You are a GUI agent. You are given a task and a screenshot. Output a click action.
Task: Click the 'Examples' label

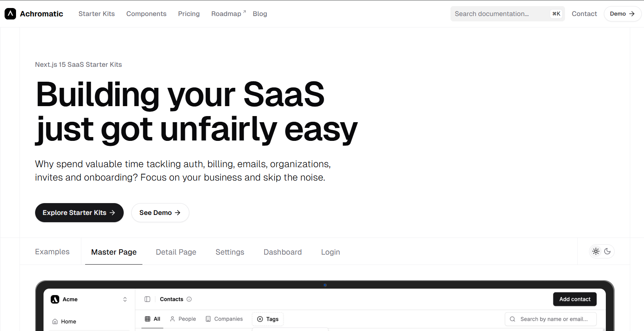coord(52,252)
